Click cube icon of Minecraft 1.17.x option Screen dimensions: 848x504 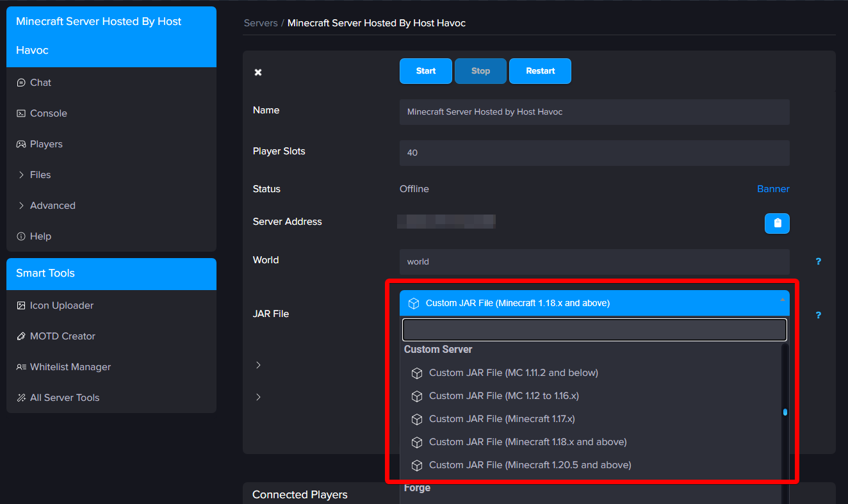coord(417,419)
